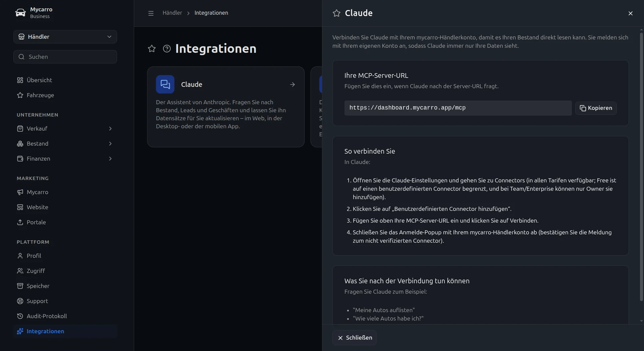644x351 pixels.
Task: Click the Händler store icon in dropdown
Action: (x=21, y=37)
